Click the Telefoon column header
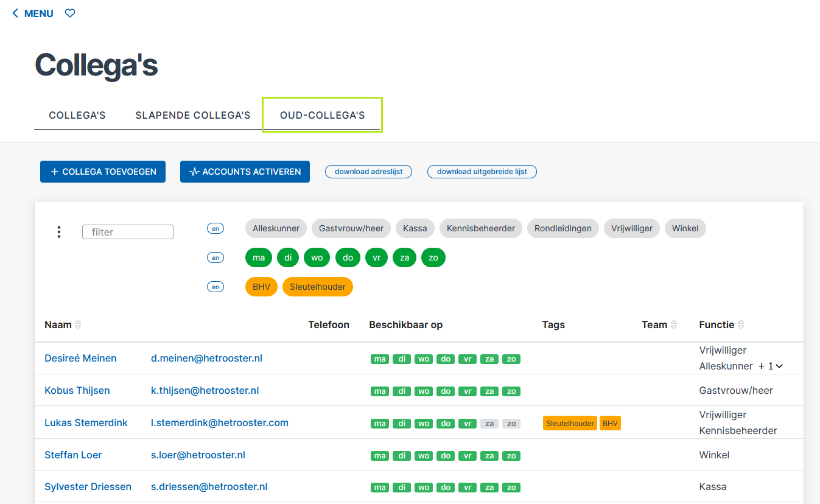 (329, 324)
